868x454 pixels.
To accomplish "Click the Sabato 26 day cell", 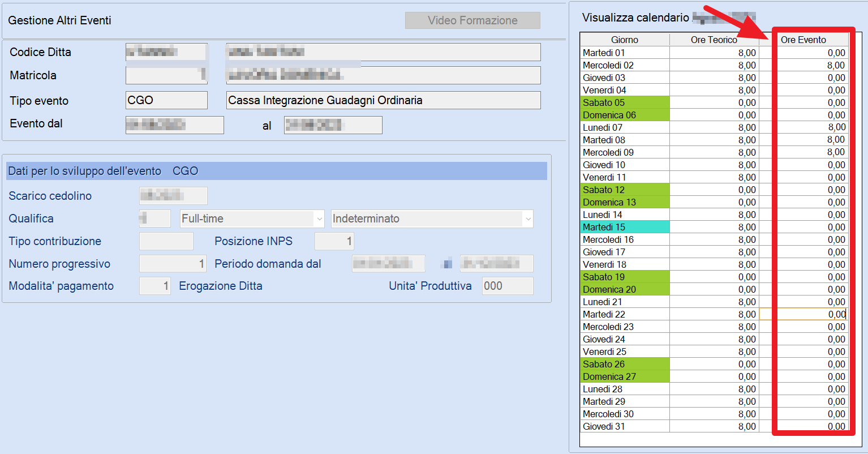I will 625,364.
